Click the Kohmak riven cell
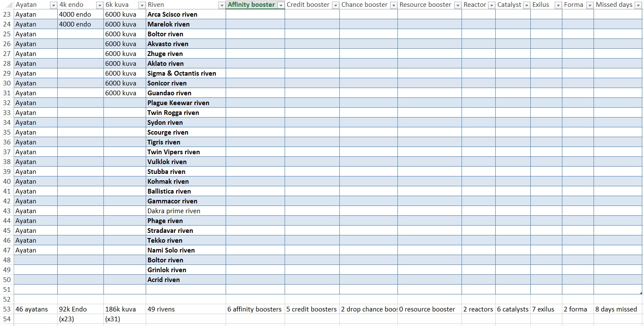This screenshot has height=326, width=644. (186, 181)
